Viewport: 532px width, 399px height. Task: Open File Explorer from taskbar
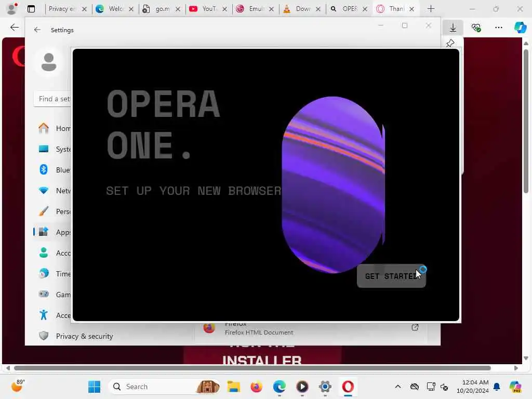(233, 387)
